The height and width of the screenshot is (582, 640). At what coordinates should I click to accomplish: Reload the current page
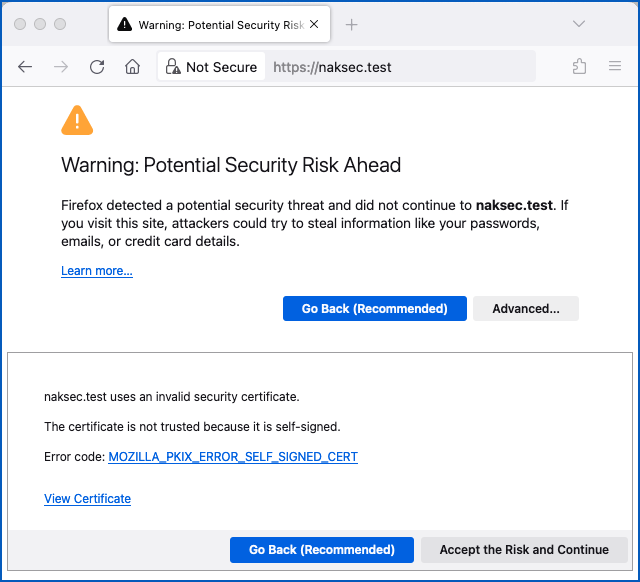click(97, 67)
